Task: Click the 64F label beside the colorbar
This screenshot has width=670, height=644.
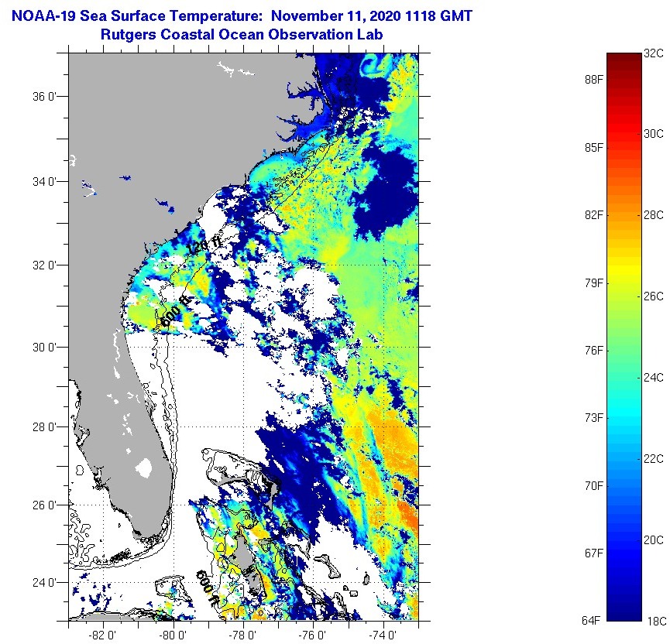Action: [591, 621]
